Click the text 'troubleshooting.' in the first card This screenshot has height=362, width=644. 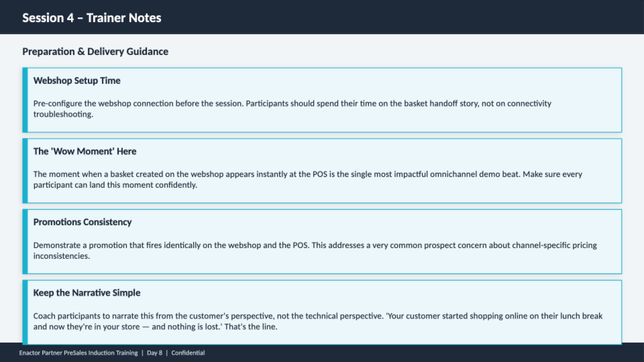[x=63, y=114]
